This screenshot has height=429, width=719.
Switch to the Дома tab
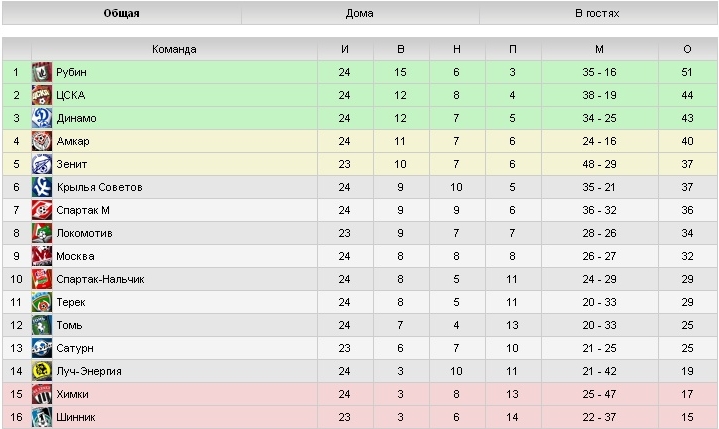(x=360, y=13)
